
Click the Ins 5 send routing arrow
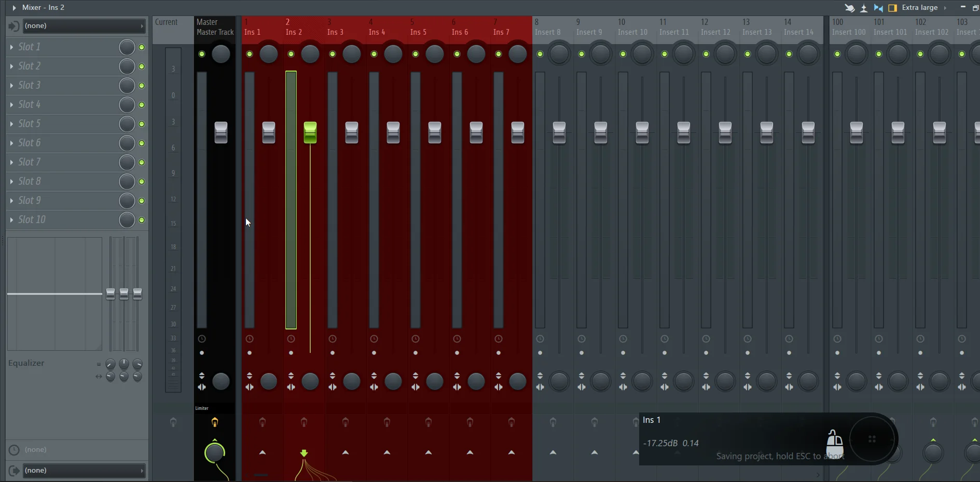tap(429, 452)
